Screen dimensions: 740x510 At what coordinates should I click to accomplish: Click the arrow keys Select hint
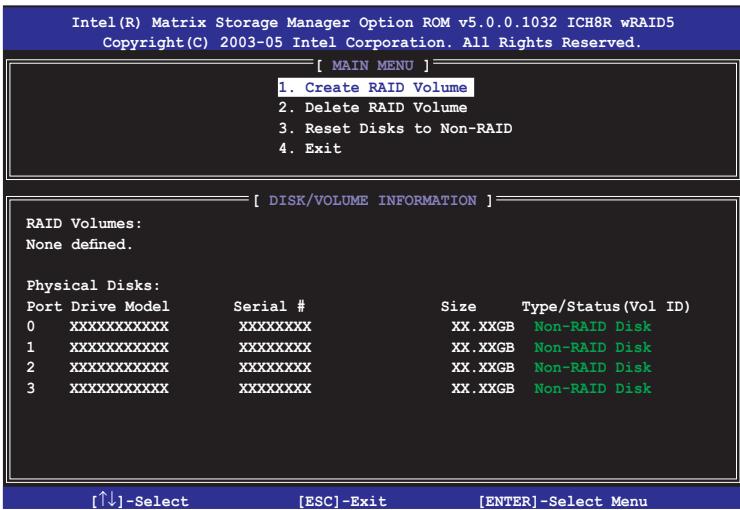pos(140,500)
